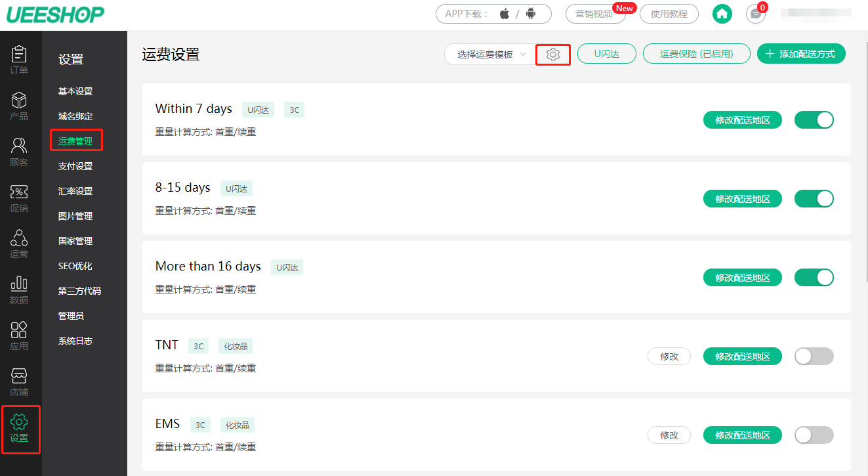Click 修改配送地区 for 8-15 days
Viewport: 868px width, 476px height.
[743, 199]
